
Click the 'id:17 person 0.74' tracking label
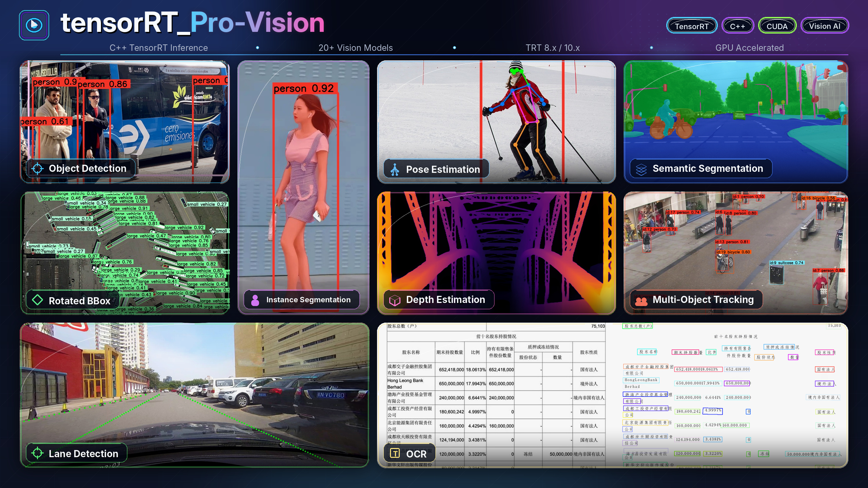pyautogui.click(x=682, y=212)
